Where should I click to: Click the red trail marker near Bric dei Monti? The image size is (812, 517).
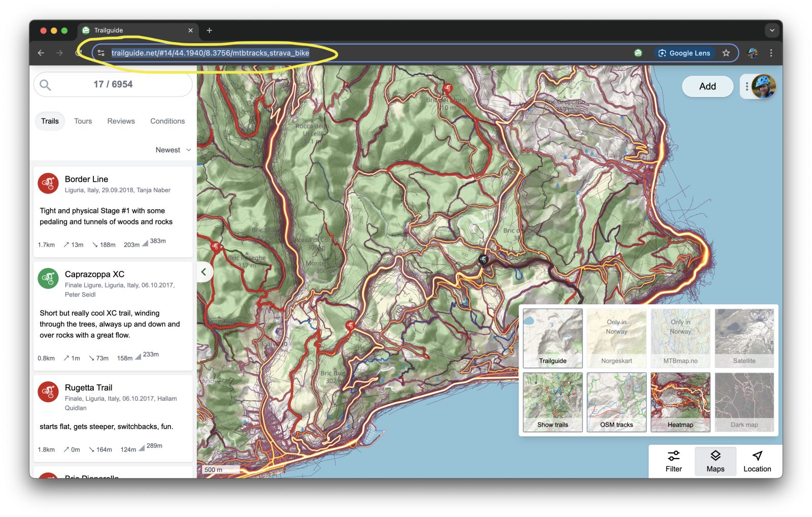tap(447, 88)
